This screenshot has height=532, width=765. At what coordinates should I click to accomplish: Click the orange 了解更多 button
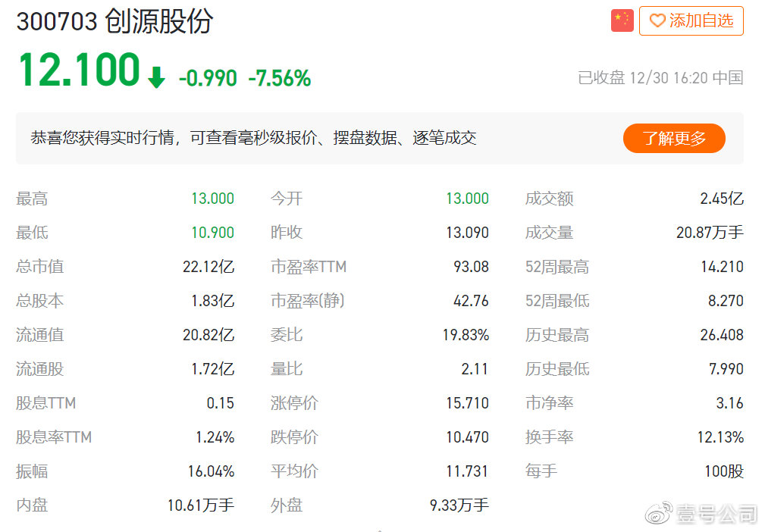[674, 138]
